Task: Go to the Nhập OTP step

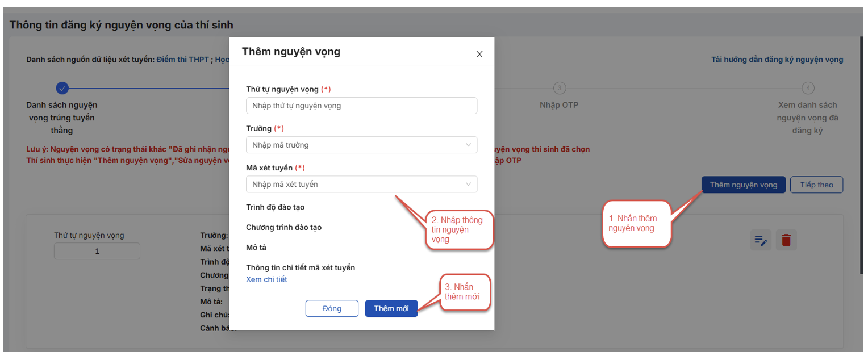Action: coord(559,105)
